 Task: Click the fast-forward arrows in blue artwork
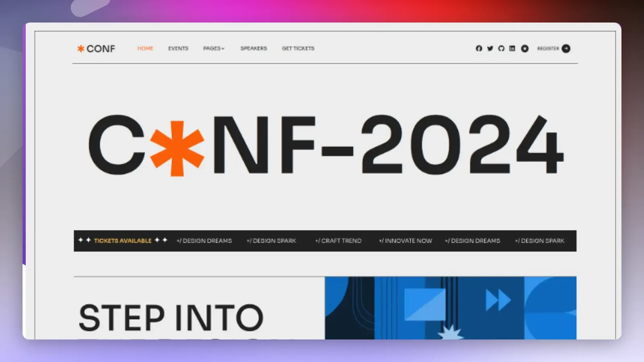pos(498,300)
